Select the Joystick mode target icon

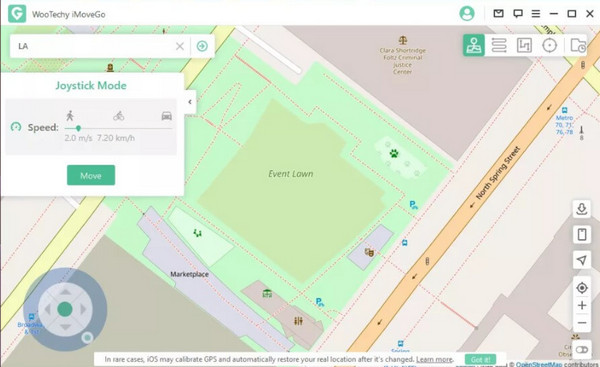tap(549, 45)
